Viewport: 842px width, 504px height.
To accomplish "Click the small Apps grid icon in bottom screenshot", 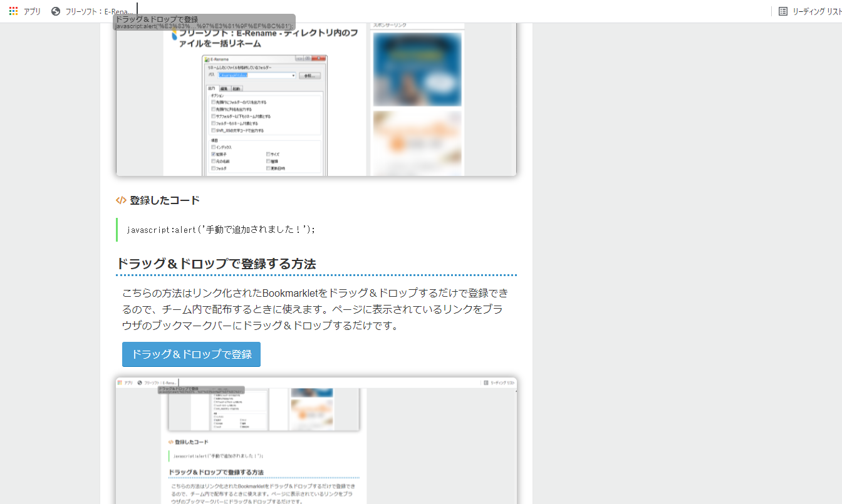I will 119,383.
